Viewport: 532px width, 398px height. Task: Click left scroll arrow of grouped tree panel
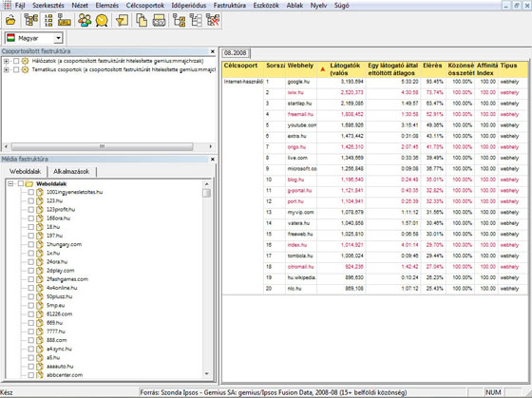[6, 146]
